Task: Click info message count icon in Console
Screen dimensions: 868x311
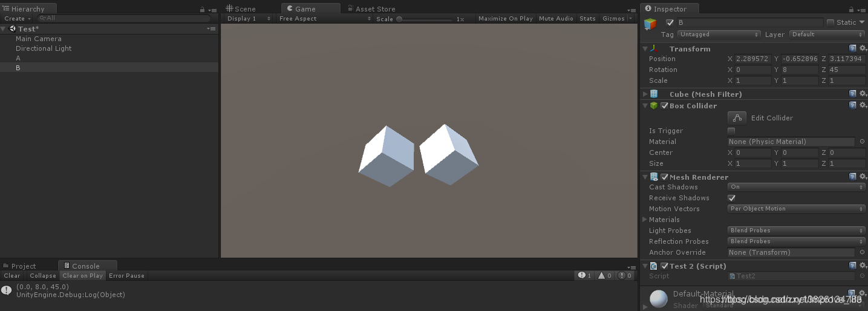Action: click(584, 275)
